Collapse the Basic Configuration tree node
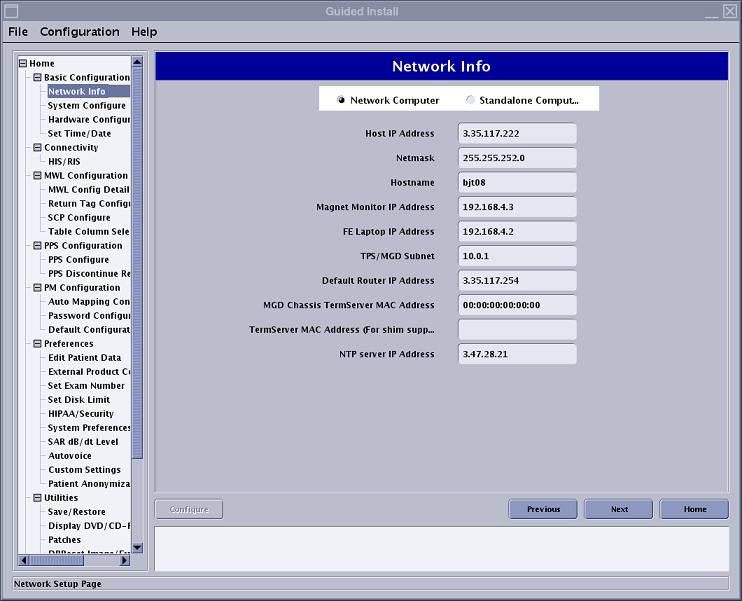The image size is (742, 601). click(x=37, y=78)
